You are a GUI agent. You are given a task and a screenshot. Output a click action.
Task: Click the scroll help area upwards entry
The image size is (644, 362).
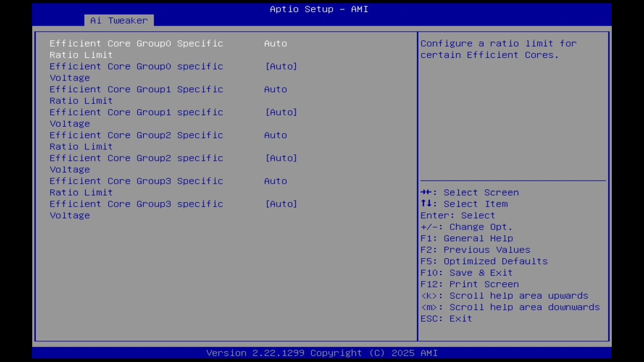point(504,296)
